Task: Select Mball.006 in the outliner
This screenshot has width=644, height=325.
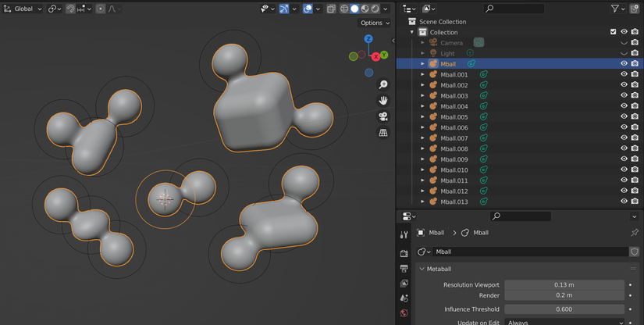Action: point(454,127)
